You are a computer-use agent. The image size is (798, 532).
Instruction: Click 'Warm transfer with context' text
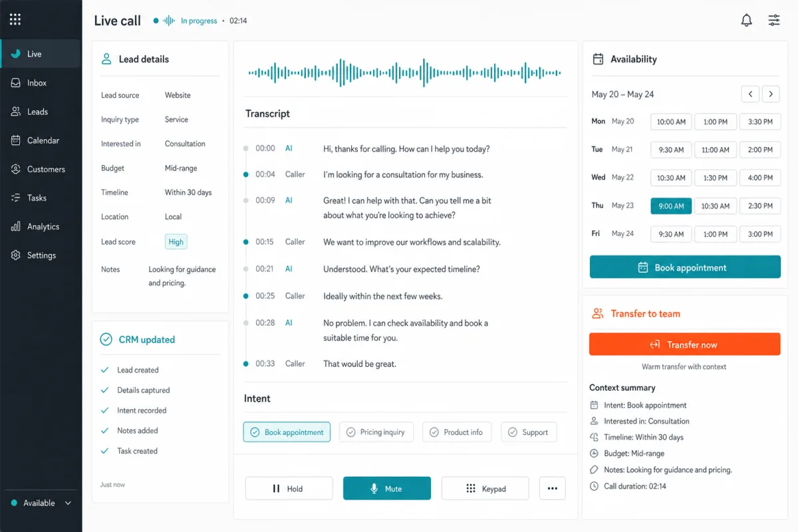(x=684, y=366)
